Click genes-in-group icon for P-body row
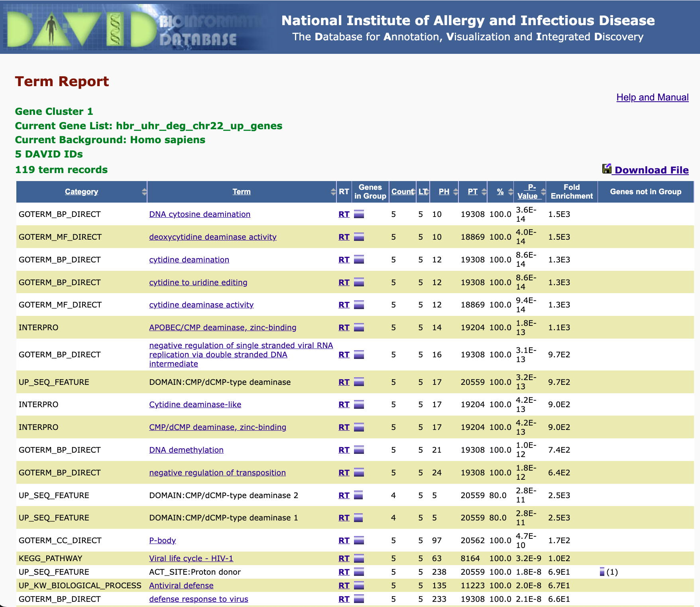The width and height of the screenshot is (700, 607). pos(359,540)
